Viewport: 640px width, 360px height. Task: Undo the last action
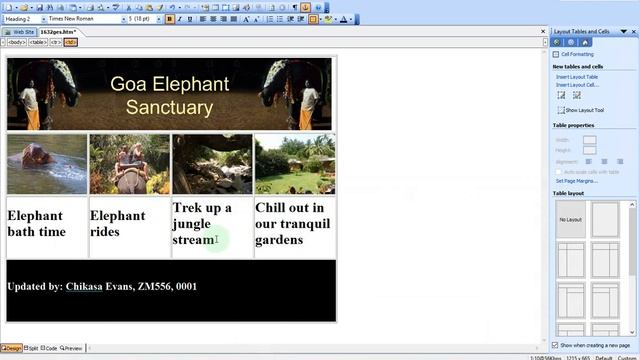tap(172, 7)
